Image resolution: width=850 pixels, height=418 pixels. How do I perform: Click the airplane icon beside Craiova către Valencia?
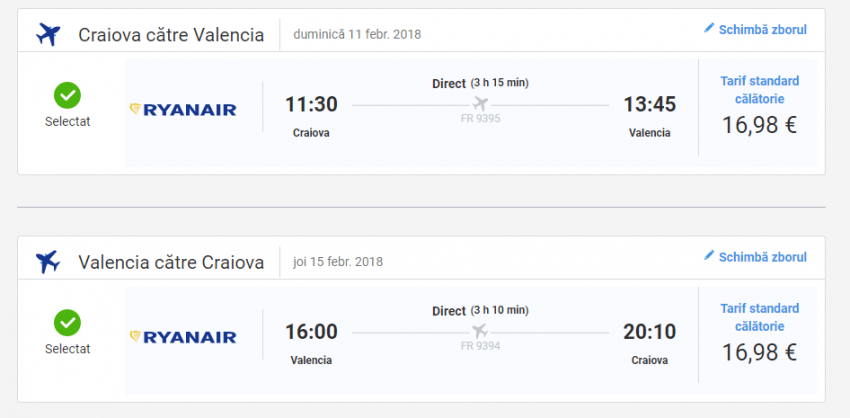click(47, 35)
